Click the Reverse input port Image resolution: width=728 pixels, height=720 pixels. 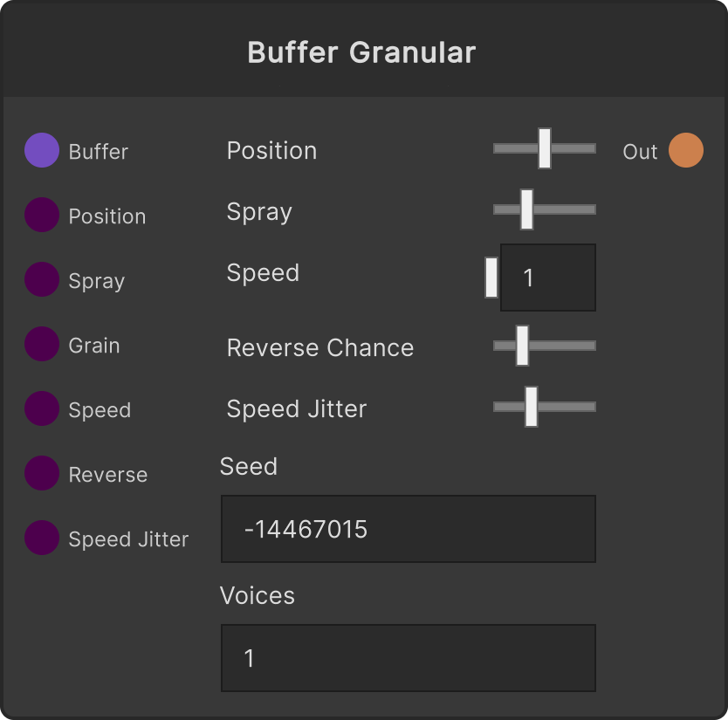[x=42, y=472]
